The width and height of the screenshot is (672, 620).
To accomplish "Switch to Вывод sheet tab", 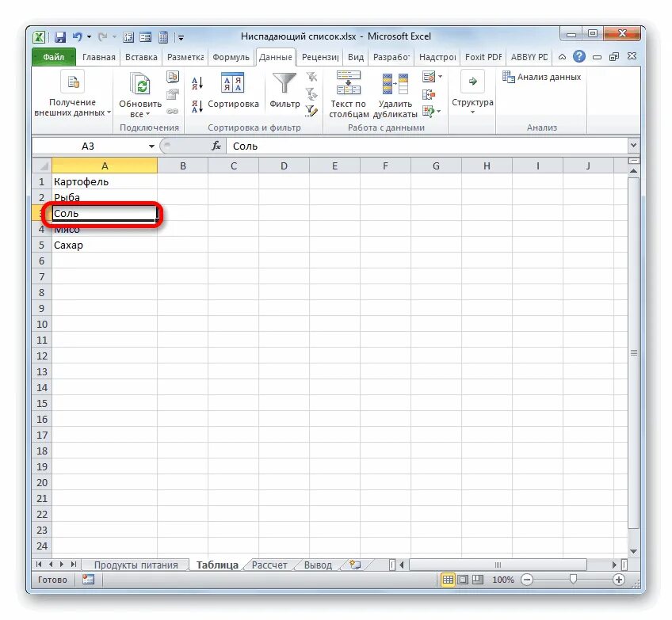I will [x=318, y=565].
